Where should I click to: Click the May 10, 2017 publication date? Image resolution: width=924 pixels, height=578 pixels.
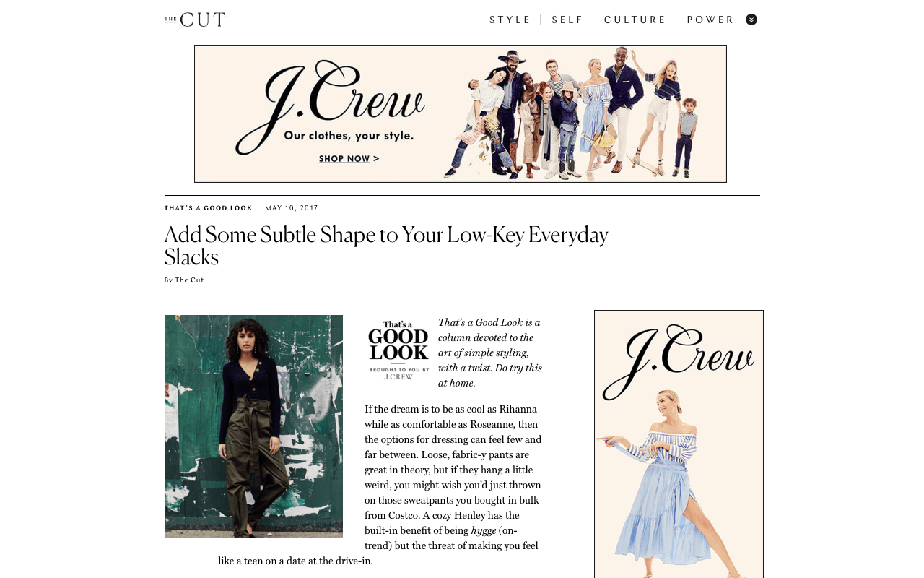[x=292, y=208]
